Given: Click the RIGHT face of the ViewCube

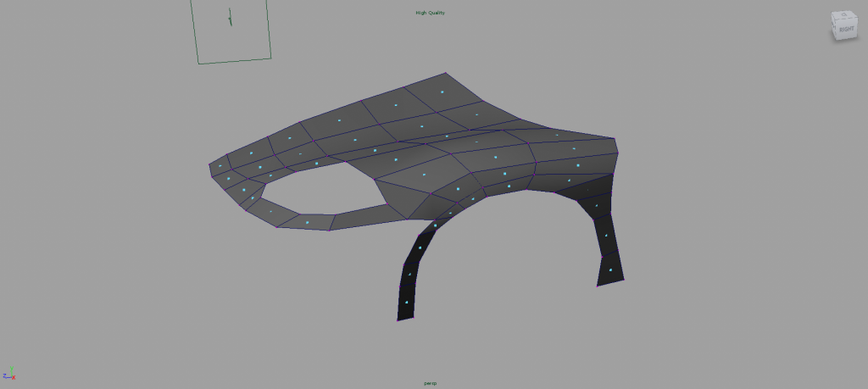Looking at the screenshot, I should pos(846,29).
